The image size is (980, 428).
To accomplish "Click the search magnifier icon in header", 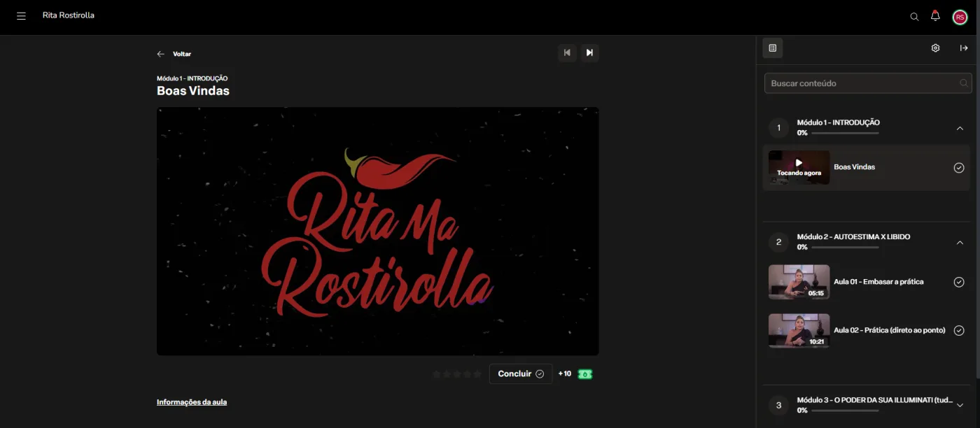I will 914,17.
